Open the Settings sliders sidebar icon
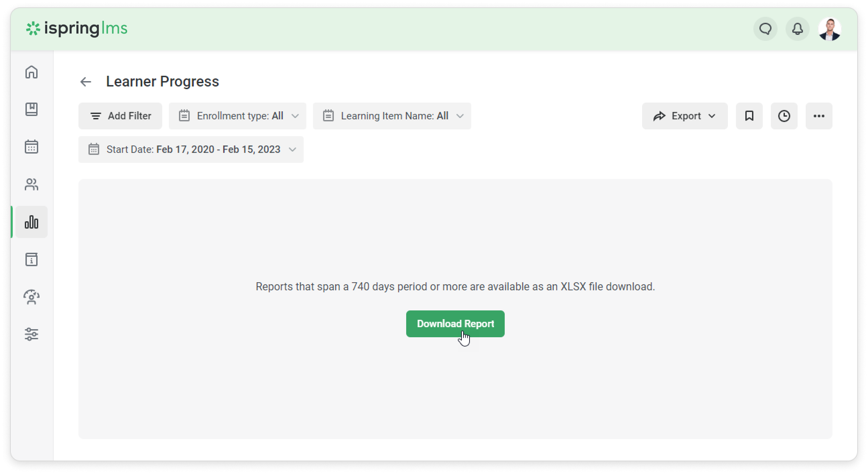 32,335
